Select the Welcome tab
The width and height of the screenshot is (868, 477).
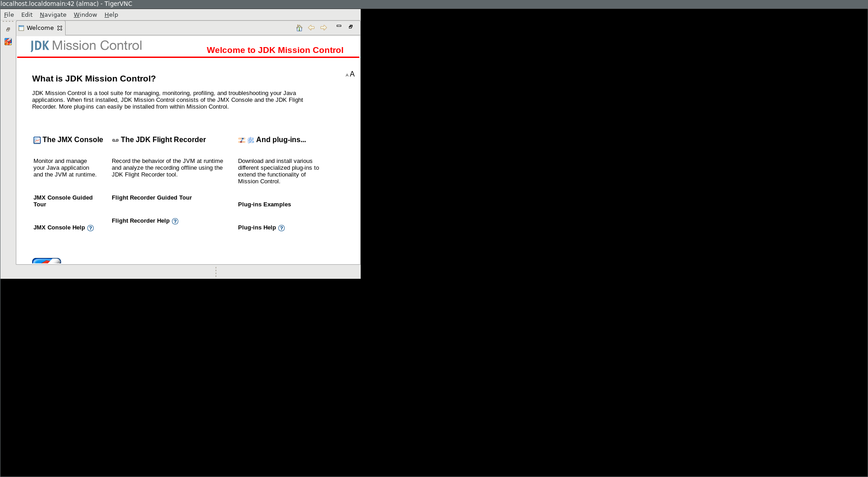(x=40, y=28)
